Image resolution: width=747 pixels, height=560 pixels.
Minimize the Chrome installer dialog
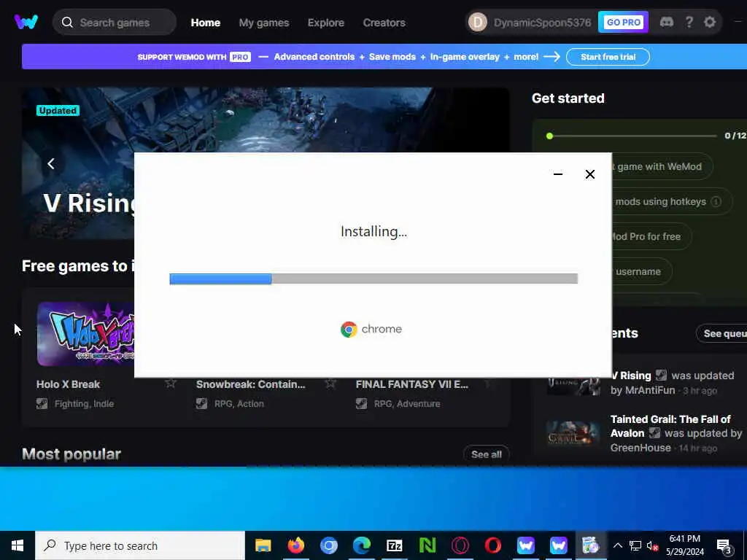[558, 174]
